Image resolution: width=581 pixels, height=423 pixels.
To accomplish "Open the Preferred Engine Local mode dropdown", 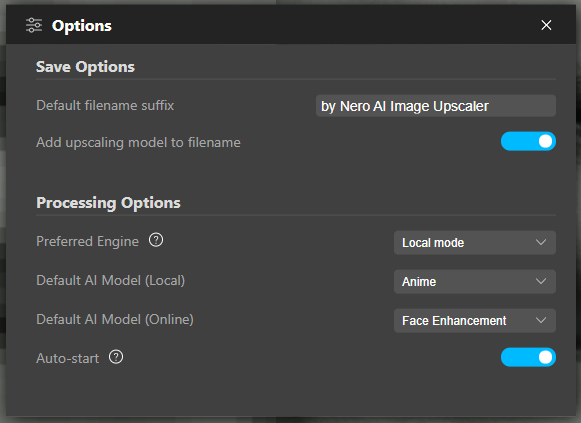I will [x=475, y=243].
